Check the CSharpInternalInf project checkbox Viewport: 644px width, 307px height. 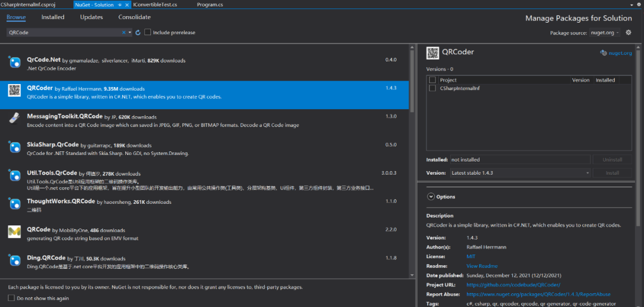(432, 88)
